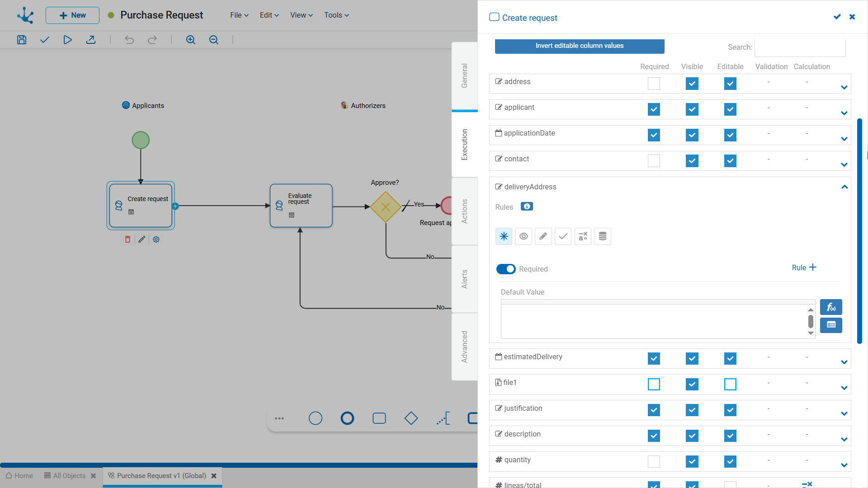
Task: Expand the estimatedDelivery field row
Action: [844, 362]
